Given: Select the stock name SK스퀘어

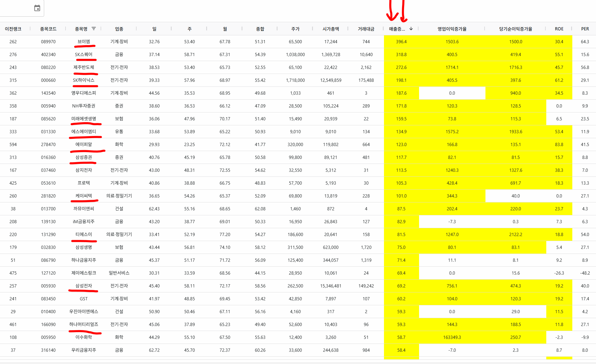Looking at the screenshot, I should [84, 55].
